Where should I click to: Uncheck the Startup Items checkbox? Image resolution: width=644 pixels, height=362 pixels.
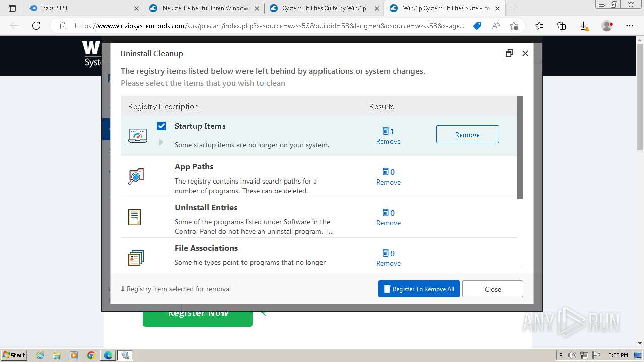[161, 126]
